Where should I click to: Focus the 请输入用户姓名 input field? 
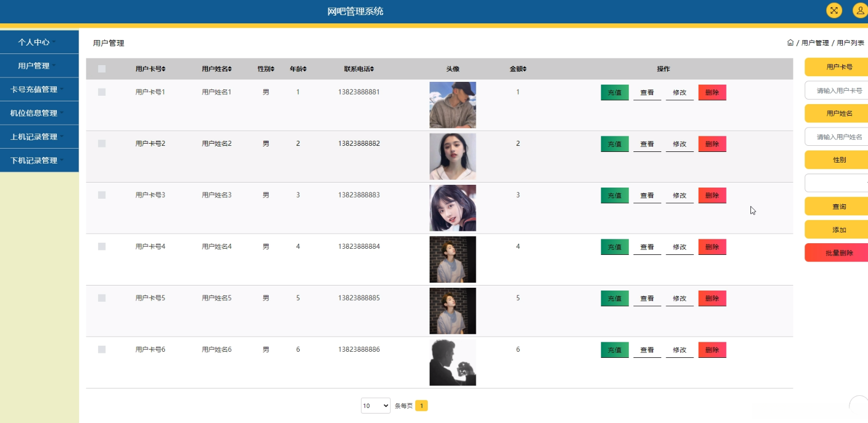836,136
